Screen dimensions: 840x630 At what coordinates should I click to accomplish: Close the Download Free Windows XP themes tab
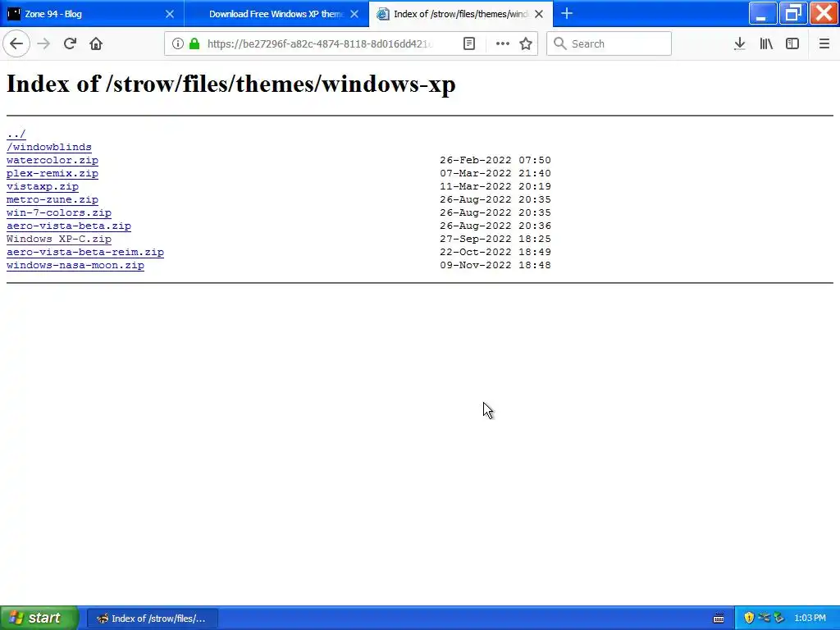[354, 14]
